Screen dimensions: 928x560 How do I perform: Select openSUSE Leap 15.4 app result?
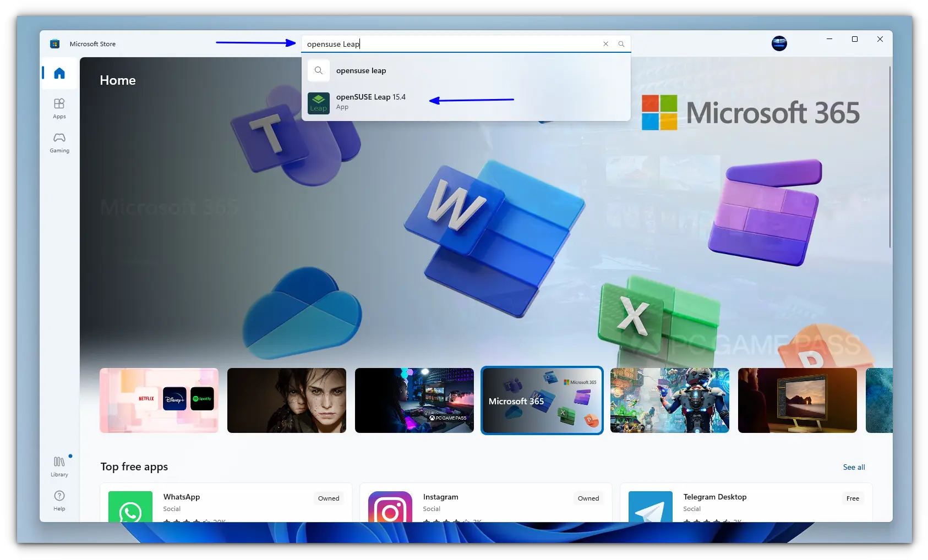pyautogui.click(x=466, y=102)
